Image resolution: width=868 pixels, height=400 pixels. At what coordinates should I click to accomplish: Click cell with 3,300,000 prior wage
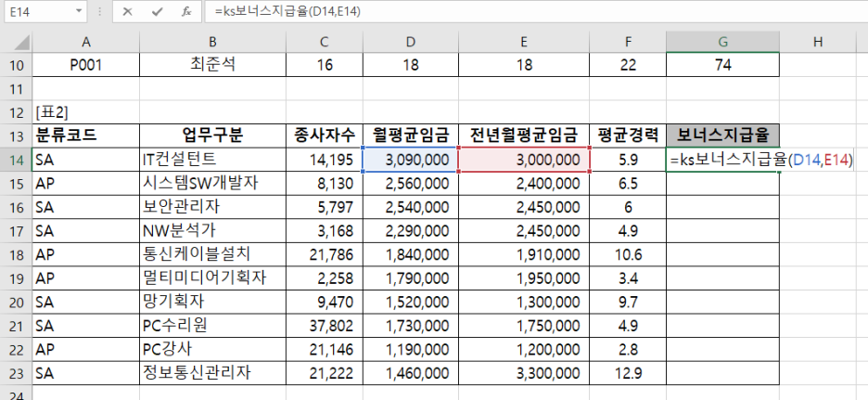point(524,373)
